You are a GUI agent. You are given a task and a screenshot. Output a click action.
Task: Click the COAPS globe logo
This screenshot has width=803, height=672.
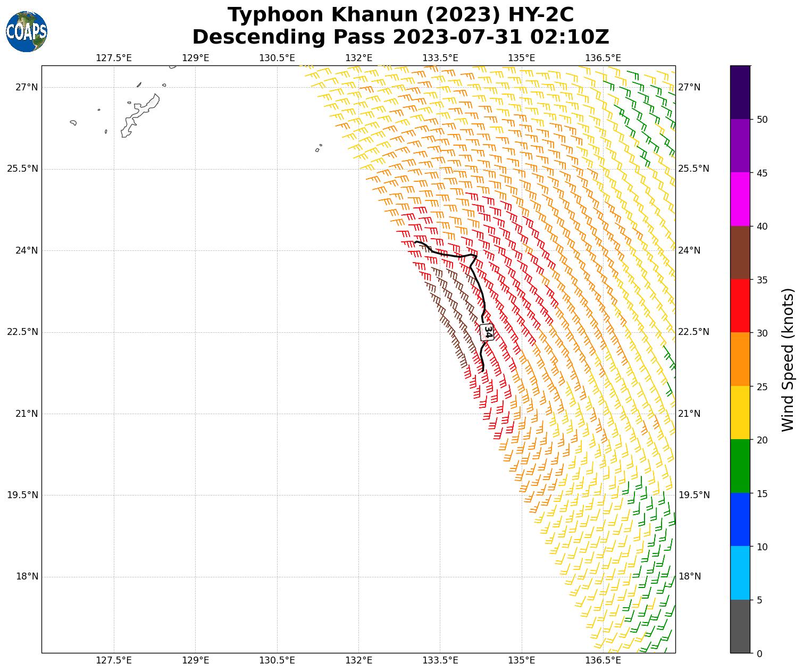pos(27,32)
